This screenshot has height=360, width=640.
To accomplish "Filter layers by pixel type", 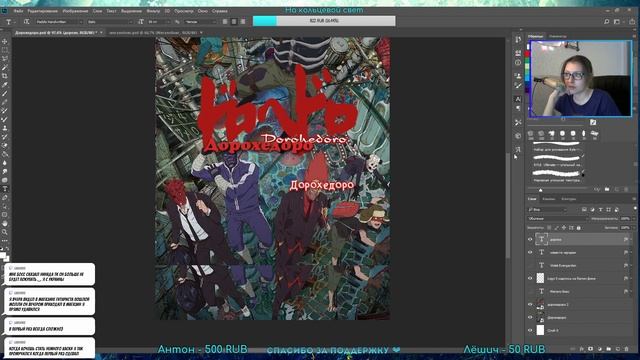I will tap(584, 209).
